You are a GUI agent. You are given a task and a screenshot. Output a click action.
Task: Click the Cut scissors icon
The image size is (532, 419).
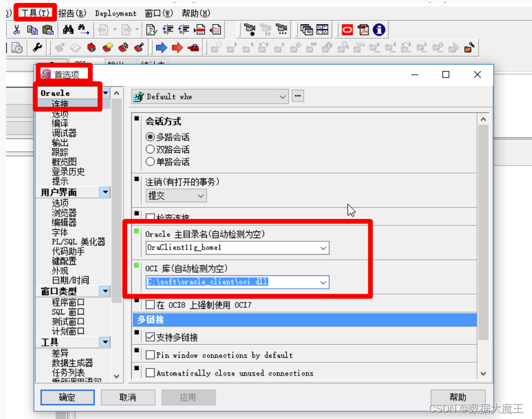point(17,30)
